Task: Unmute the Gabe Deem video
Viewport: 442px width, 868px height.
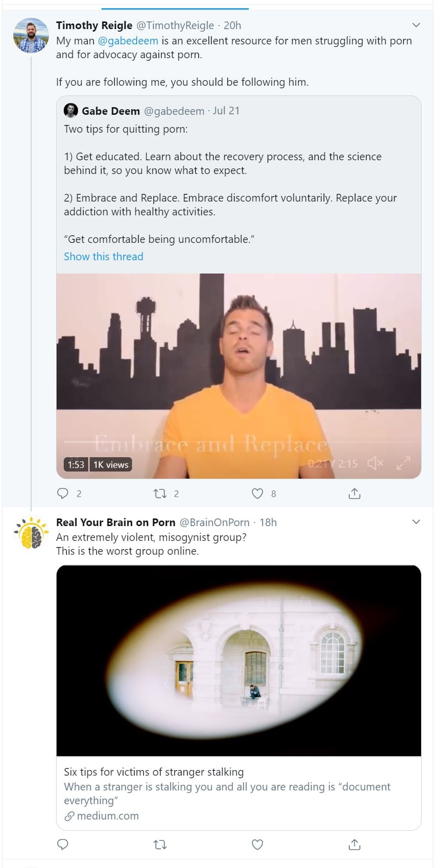Action: 375,463
